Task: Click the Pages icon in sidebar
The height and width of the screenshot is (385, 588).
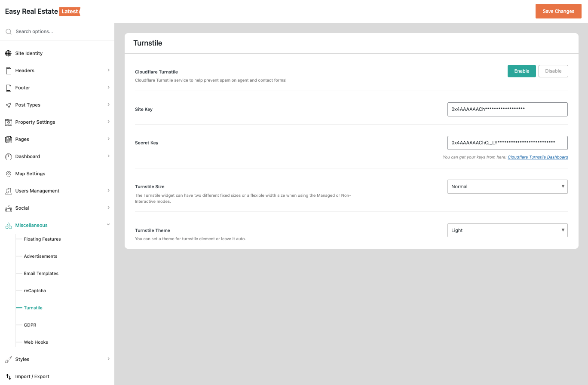Action: click(x=8, y=139)
